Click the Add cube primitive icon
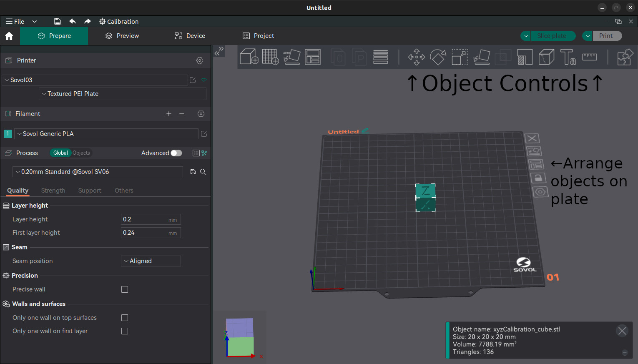Screen dimensions: 638x364 coord(249,57)
